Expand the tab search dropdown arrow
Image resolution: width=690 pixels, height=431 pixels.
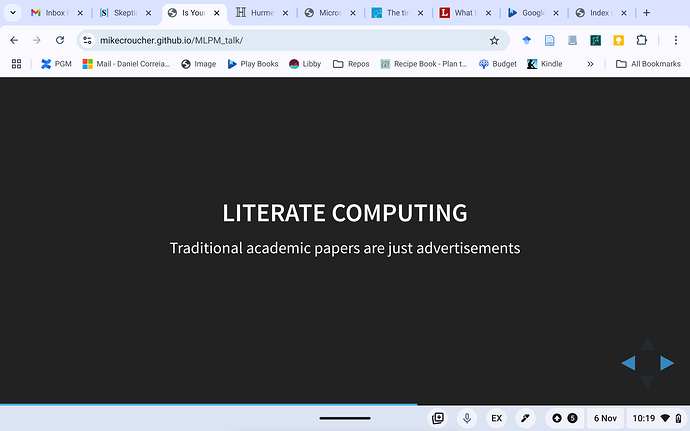point(12,13)
